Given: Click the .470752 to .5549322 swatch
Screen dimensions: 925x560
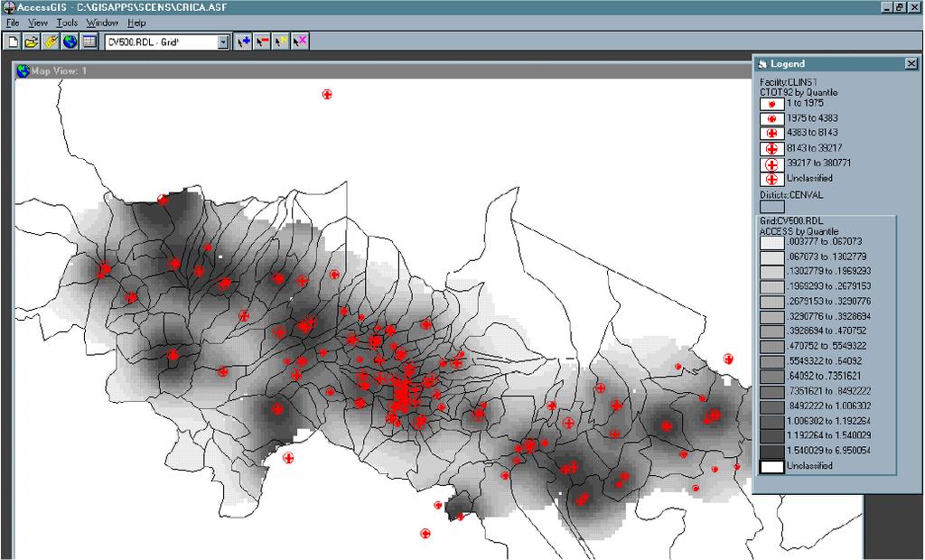Looking at the screenshot, I should pos(771,347).
